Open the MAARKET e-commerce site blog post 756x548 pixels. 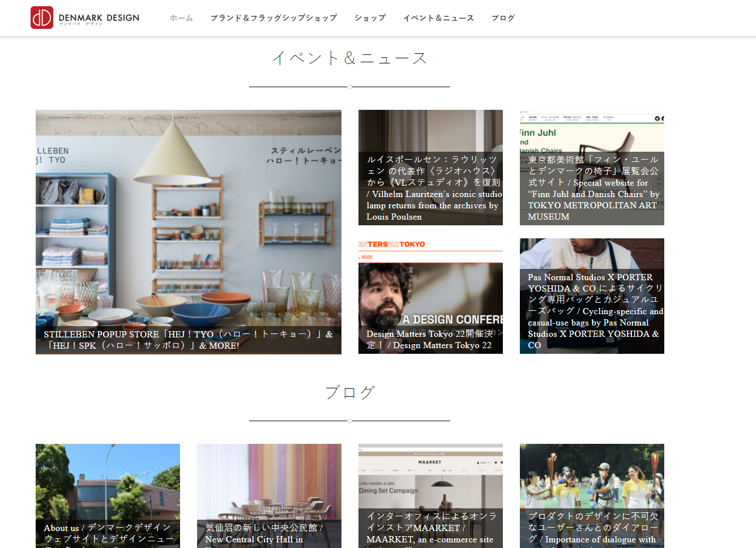pos(430,496)
